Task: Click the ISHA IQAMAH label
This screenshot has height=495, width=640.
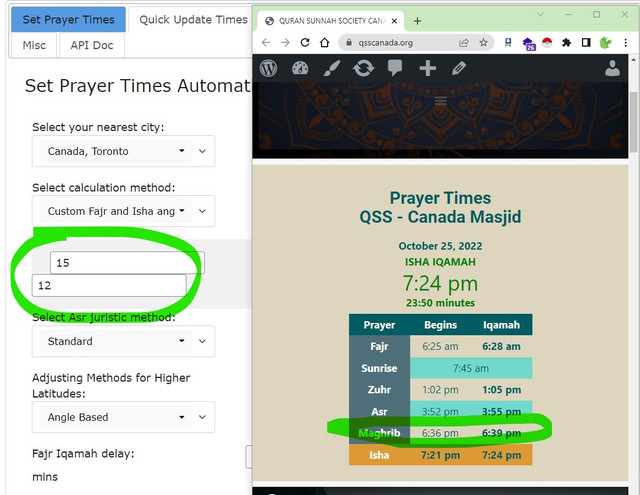Action: 440,262
